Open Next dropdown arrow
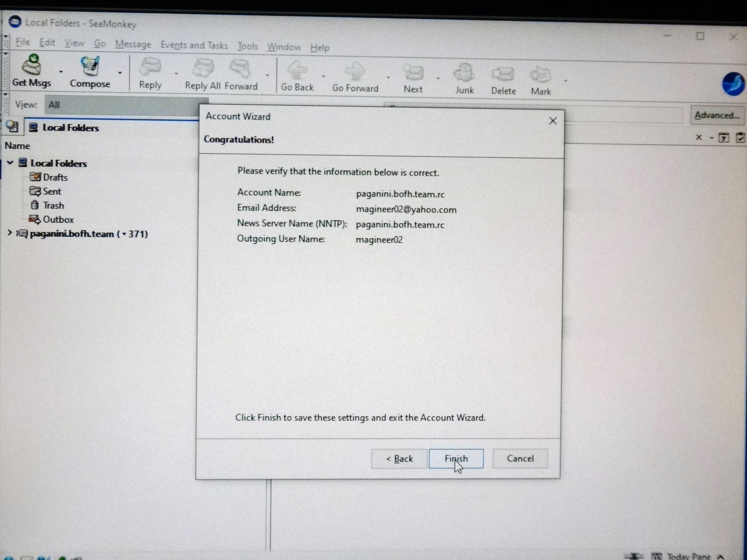 [438, 78]
